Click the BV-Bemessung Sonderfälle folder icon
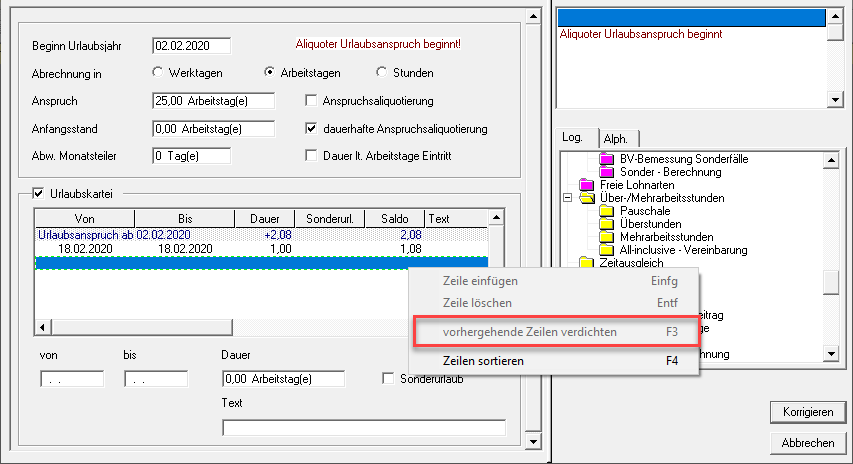 tap(607, 159)
